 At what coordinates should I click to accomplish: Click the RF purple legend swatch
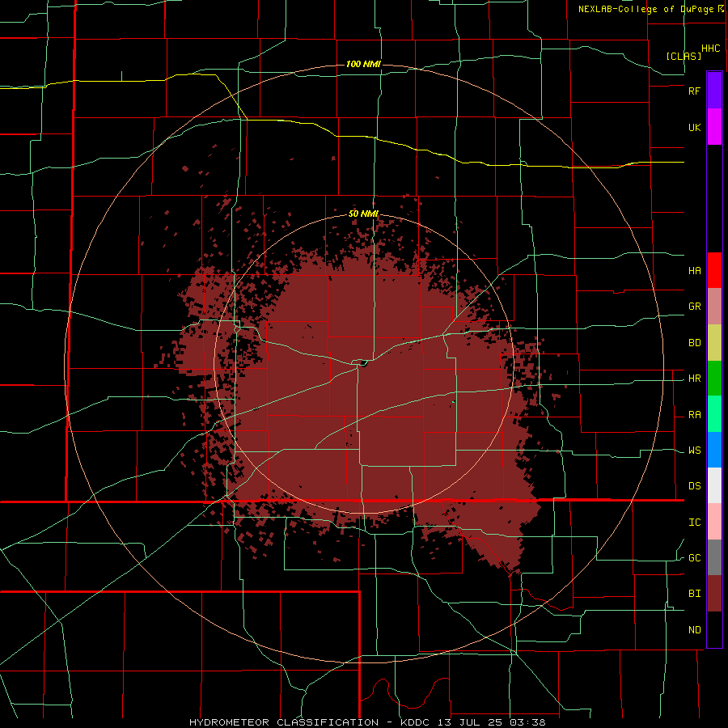(714, 91)
